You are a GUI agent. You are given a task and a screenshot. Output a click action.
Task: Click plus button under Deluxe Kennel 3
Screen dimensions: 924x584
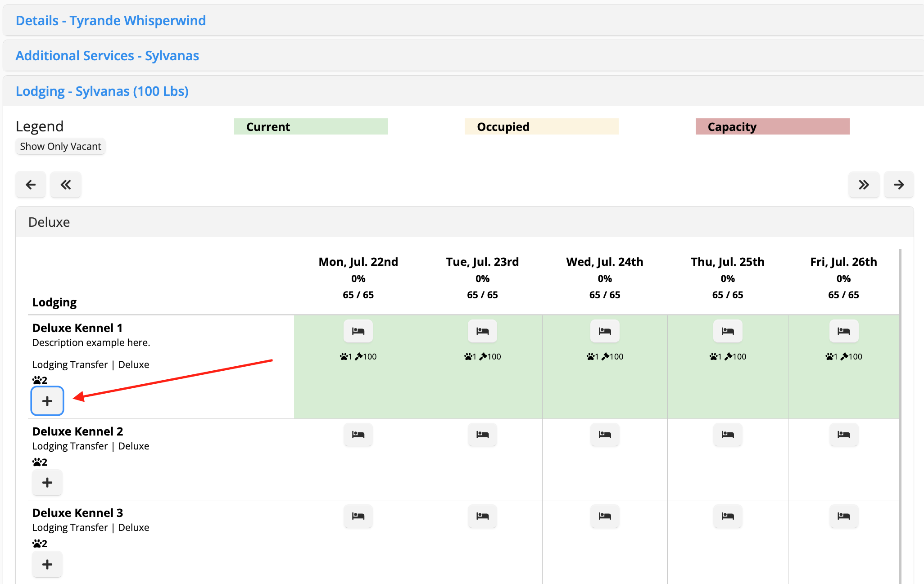(x=47, y=564)
